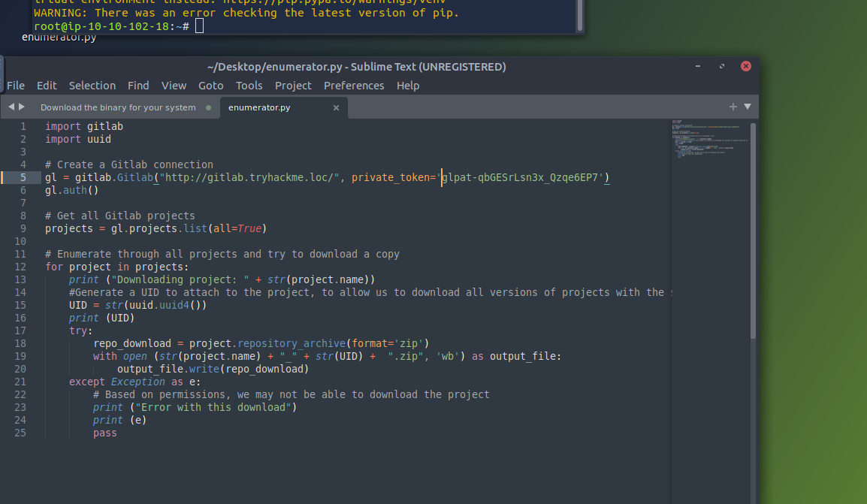Click 'gl.auth()' on line 6
The image size is (867, 504).
coord(72,190)
